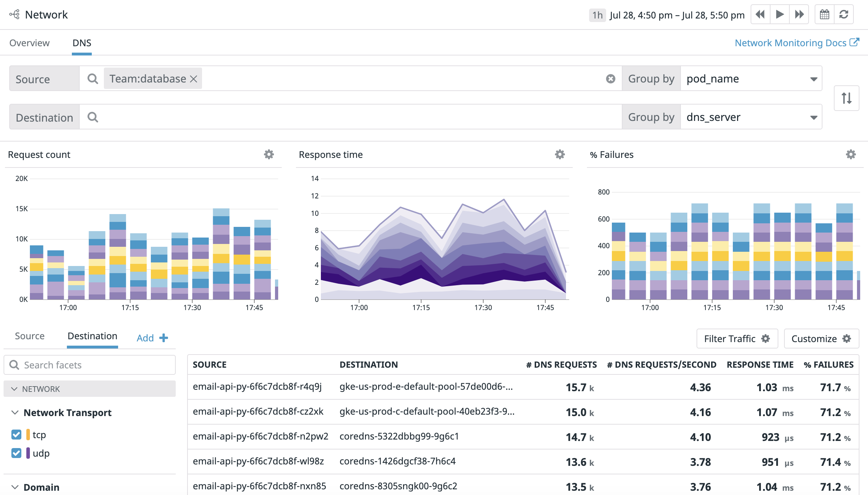Open % Failures chart settings gear

(x=851, y=154)
